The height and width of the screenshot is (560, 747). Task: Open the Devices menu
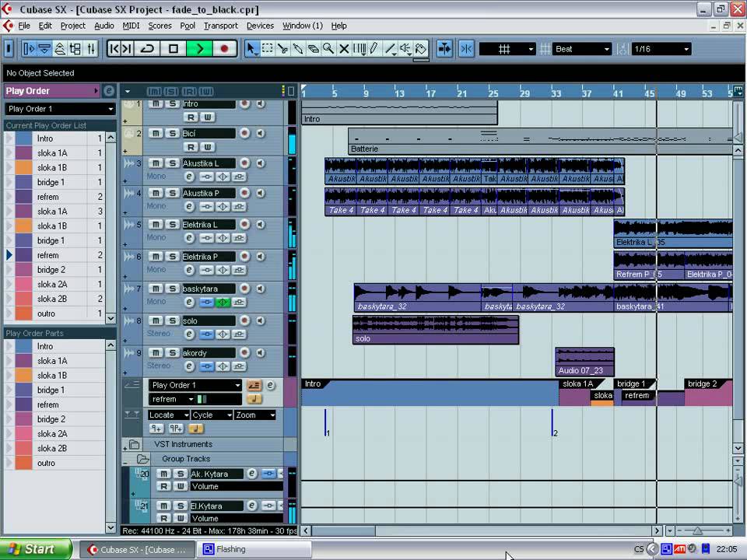[x=260, y=26]
